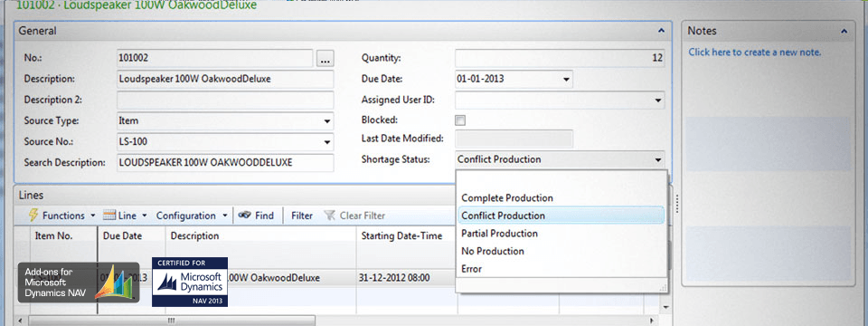Image resolution: width=868 pixels, height=326 pixels.
Task: Click the lightning Functions icon
Action: [33, 216]
